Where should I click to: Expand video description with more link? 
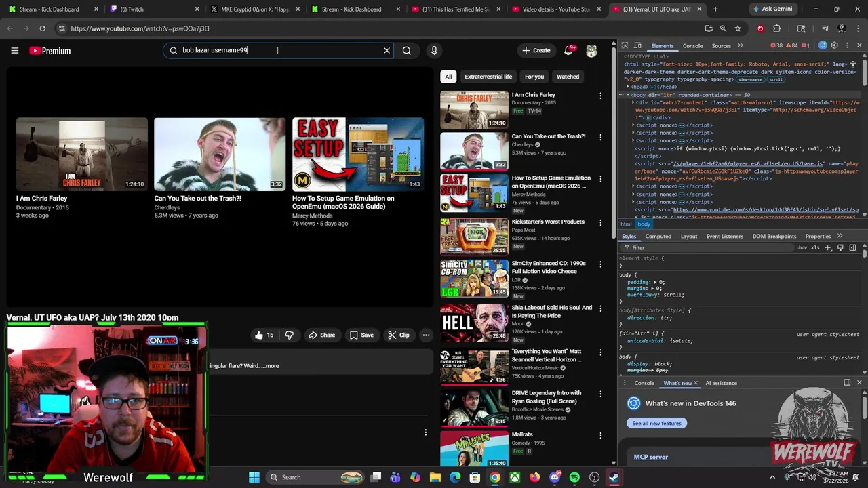click(x=270, y=366)
